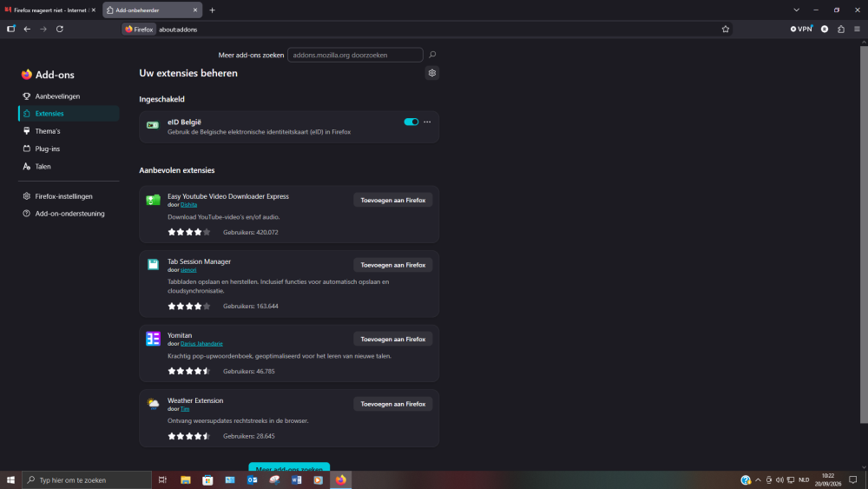Click the Firefox identity box in address bar
Image resolution: width=868 pixels, height=489 pixels.
click(x=138, y=30)
